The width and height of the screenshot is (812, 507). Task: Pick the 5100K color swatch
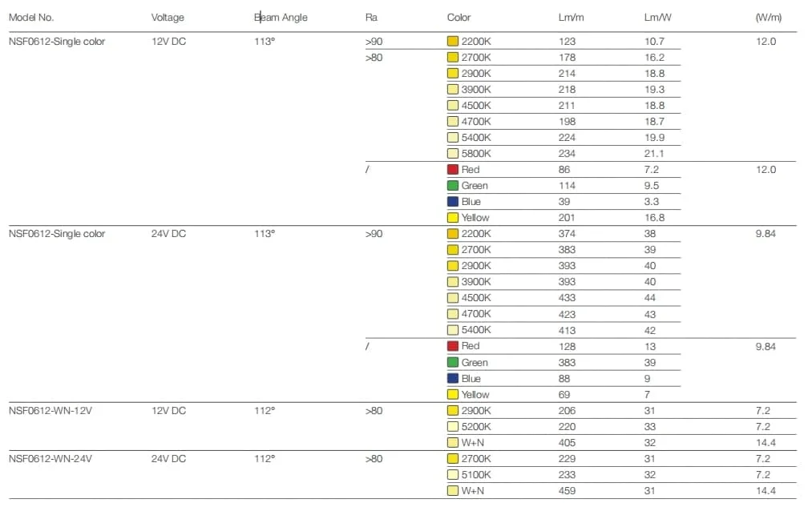tap(453, 475)
